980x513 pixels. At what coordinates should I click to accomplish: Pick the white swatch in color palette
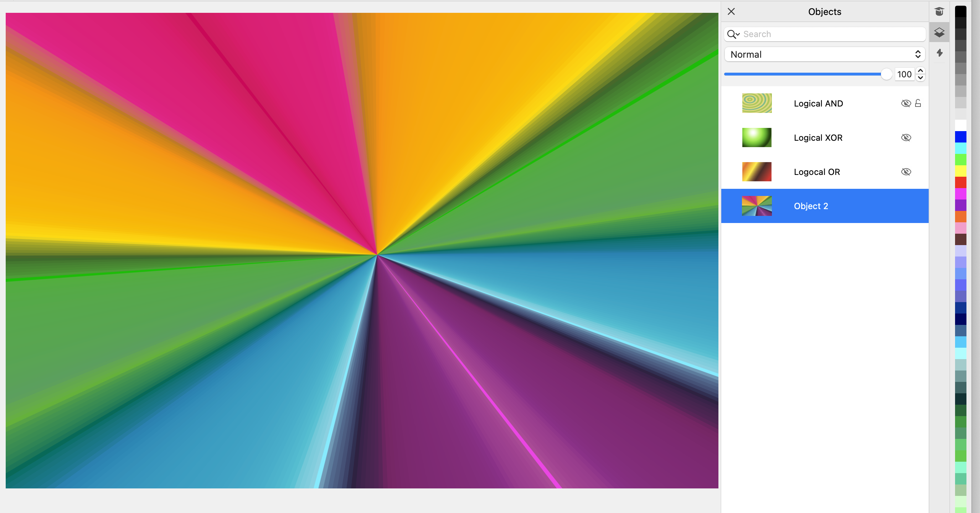[x=960, y=125]
